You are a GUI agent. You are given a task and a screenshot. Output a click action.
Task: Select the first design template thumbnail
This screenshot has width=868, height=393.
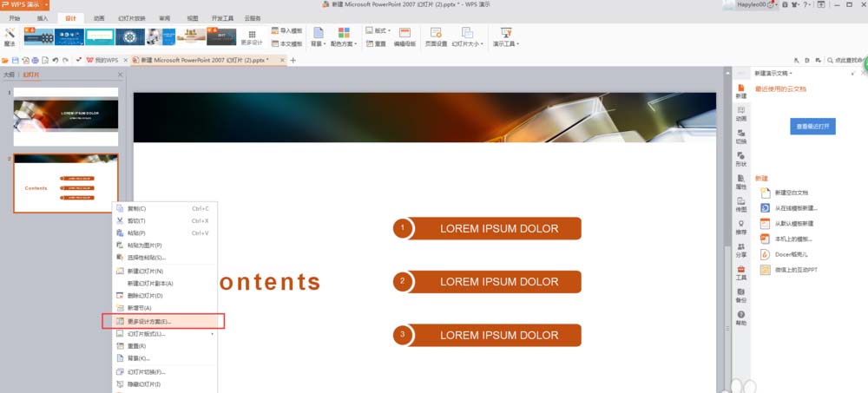click(39, 36)
